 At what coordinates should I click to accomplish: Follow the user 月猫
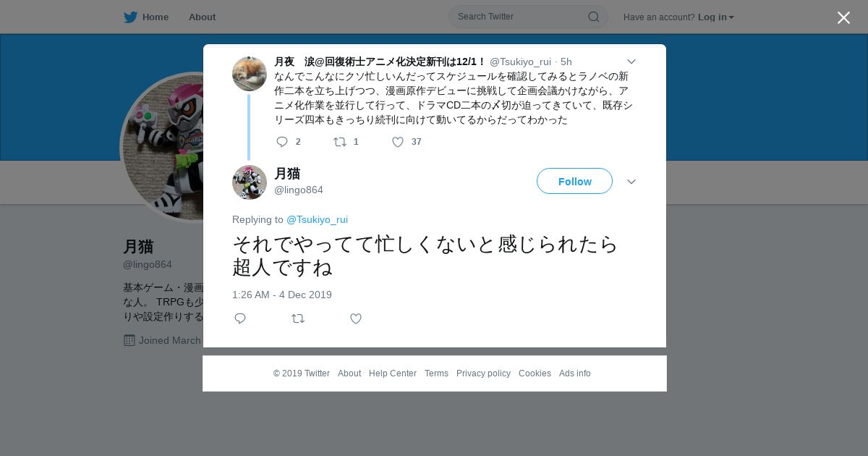574,181
